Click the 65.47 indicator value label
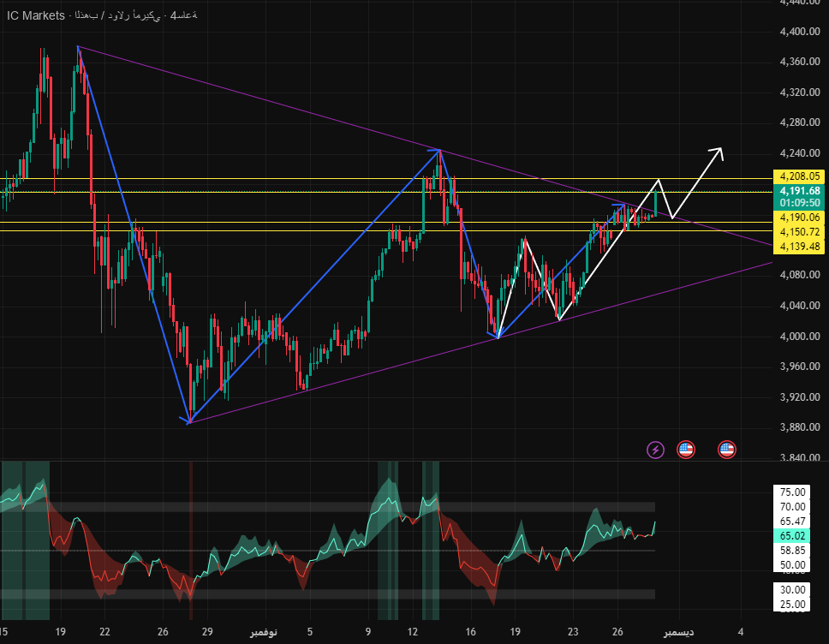 coord(796,521)
